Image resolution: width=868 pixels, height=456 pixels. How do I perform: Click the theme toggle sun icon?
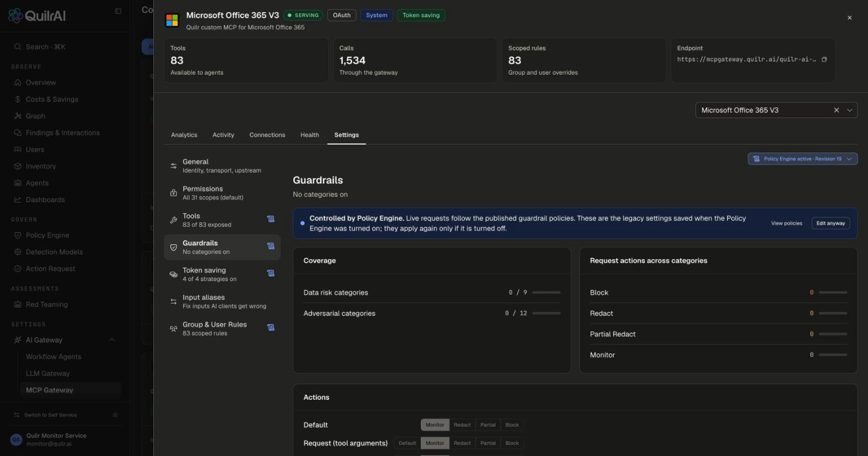point(115,415)
